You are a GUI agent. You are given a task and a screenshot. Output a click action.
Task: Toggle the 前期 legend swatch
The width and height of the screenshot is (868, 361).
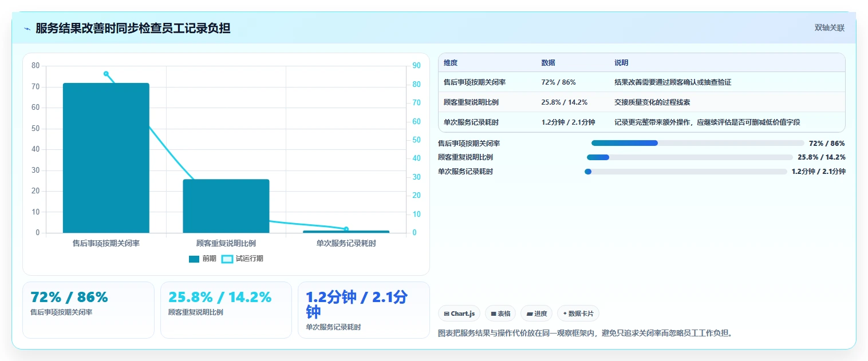coord(194,259)
